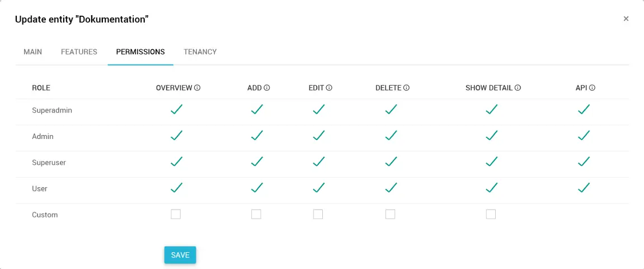Enable Custom role Add checkbox
Screen dimensions: 644x269
pyautogui.click(x=256, y=214)
